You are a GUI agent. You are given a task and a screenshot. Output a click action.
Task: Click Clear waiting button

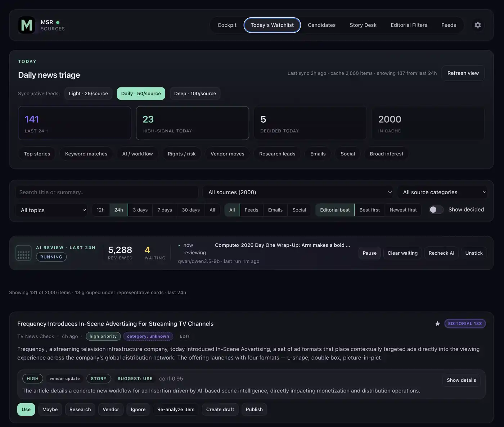tap(402, 253)
